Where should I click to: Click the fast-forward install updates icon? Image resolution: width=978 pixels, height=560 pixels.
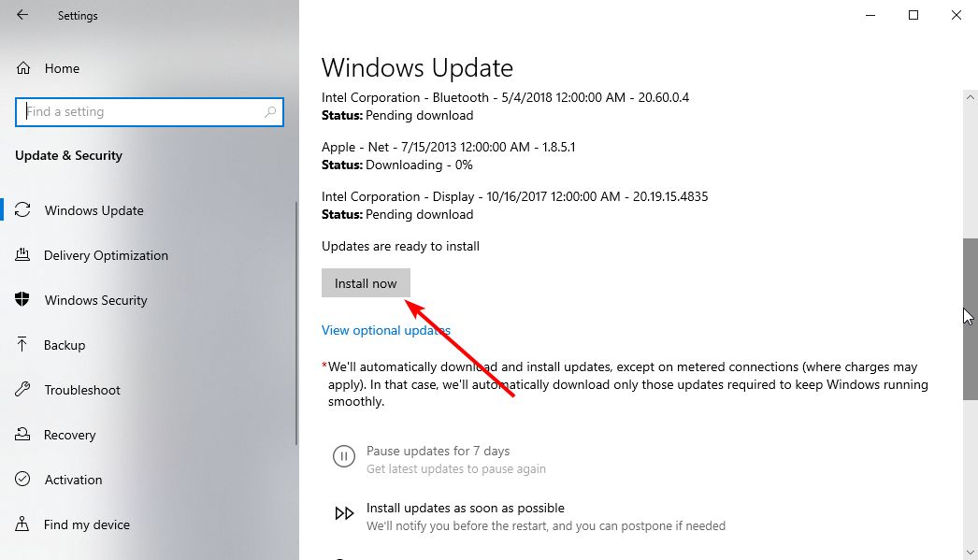[344, 513]
